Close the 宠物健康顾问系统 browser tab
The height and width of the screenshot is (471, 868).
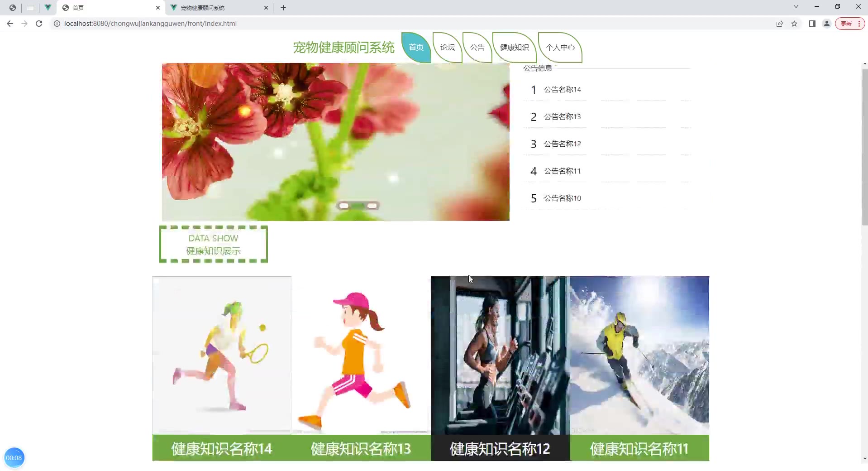click(x=266, y=8)
